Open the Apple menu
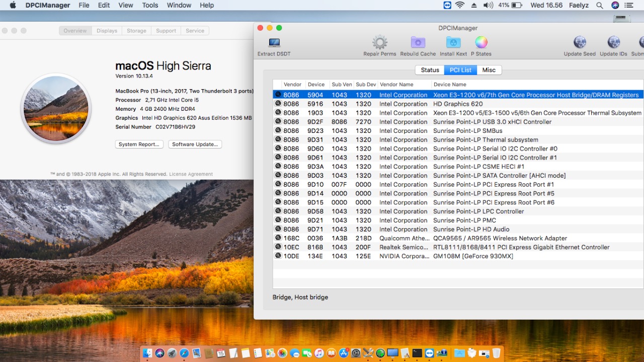This screenshot has width=644, height=362. [x=13, y=5]
